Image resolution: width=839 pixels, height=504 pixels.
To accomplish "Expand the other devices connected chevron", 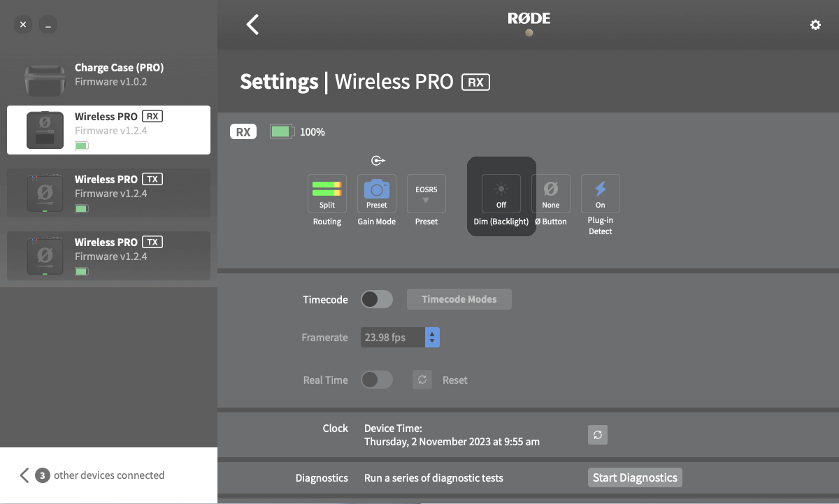I will (x=24, y=475).
